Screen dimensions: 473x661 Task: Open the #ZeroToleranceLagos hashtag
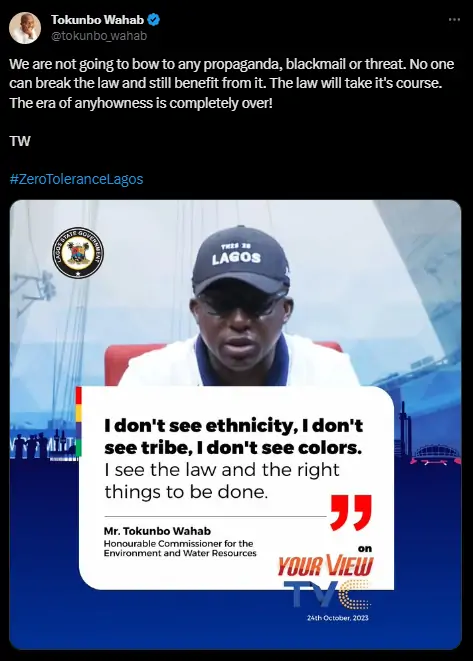click(76, 179)
